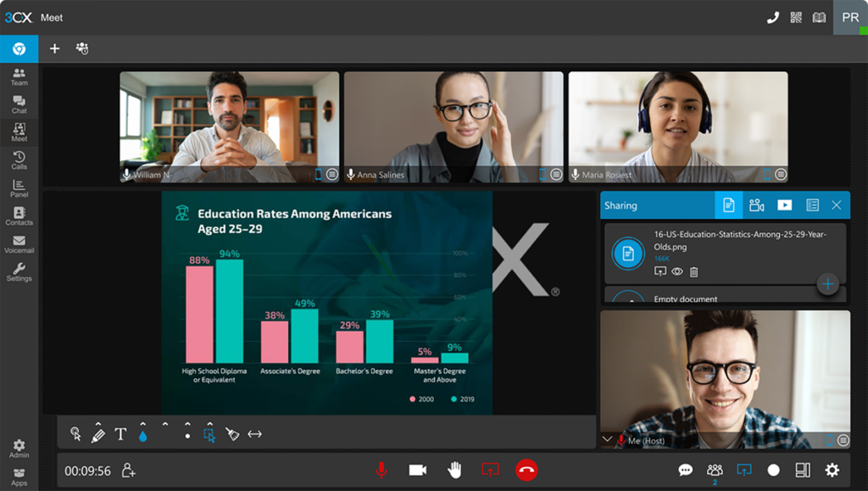The width and height of the screenshot is (868, 491).
Task: Delete the shared PNG file with trash icon
Action: 694,272
